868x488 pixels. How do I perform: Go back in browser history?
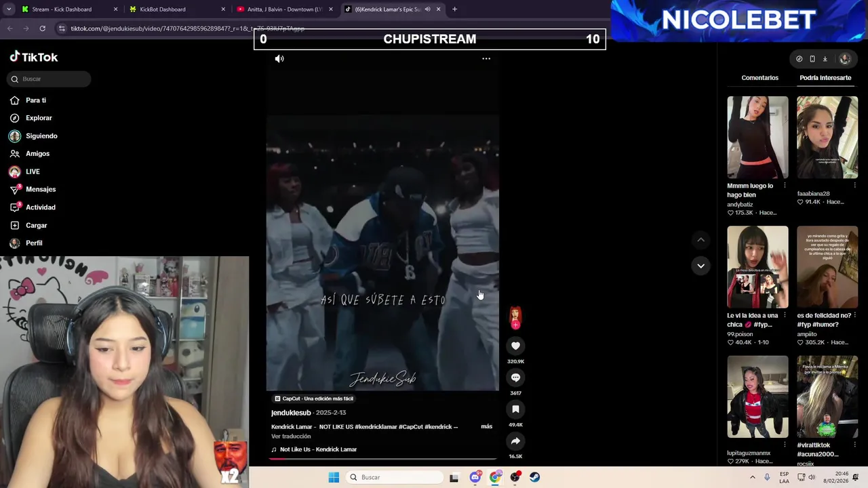coord(10,28)
